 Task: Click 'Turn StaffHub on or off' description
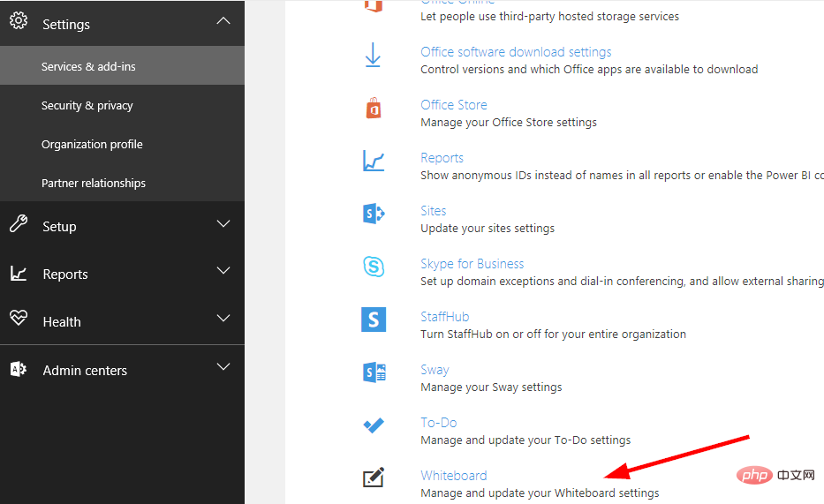coord(554,335)
